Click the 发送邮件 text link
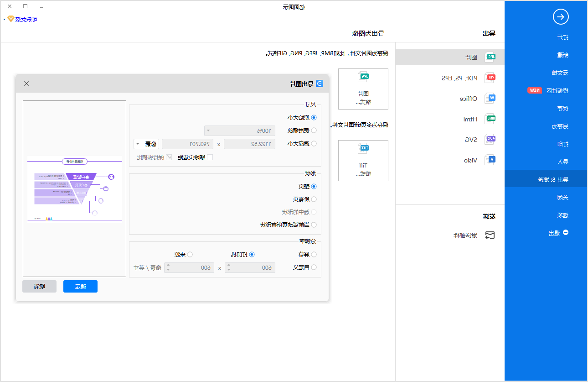This screenshot has height=382, width=588. (x=465, y=236)
